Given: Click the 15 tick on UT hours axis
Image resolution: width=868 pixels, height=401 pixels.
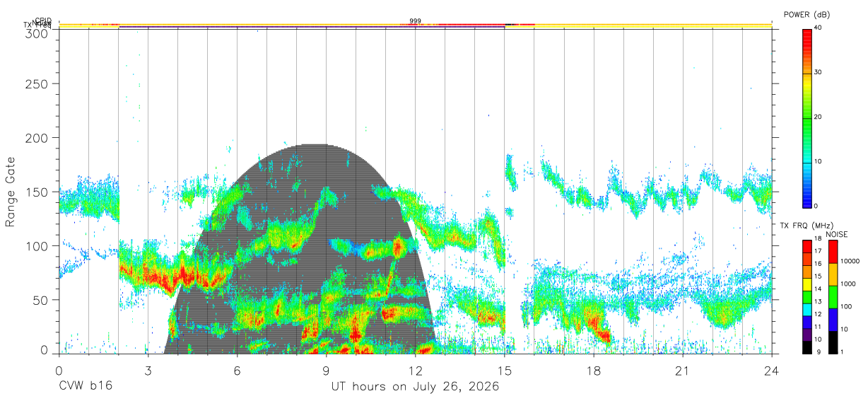Looking at the screenshot, I should (x=505, y=371).
